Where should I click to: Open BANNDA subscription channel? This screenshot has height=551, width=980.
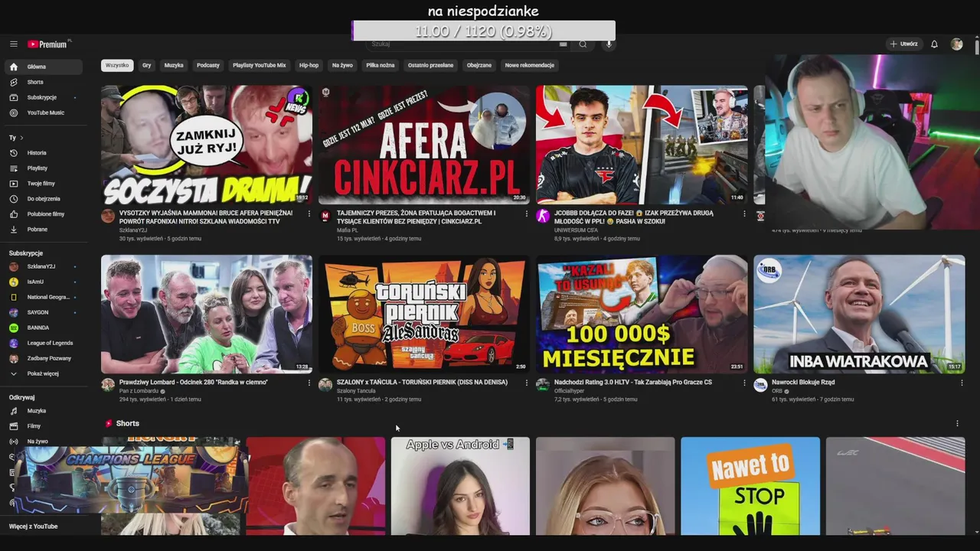(x=44, y=328)
